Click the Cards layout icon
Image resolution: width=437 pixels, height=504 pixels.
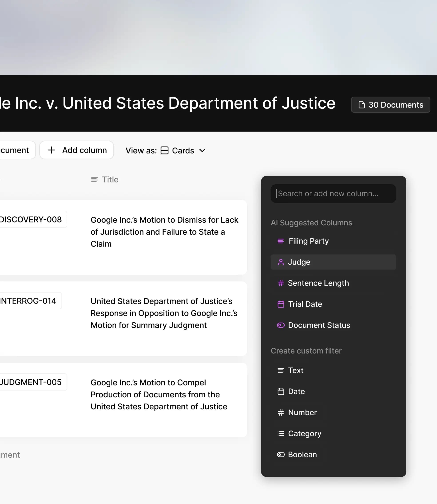[x=165, y=150]
